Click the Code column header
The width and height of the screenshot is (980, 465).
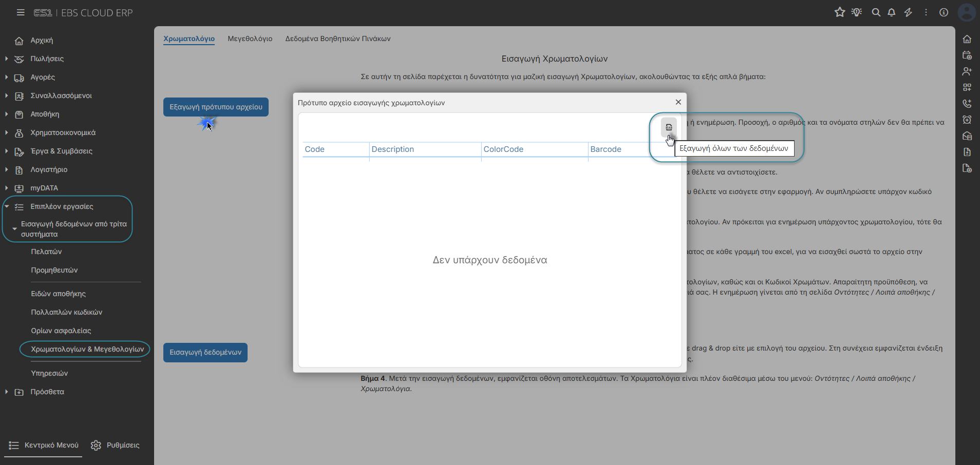click(x=336, y=149)
